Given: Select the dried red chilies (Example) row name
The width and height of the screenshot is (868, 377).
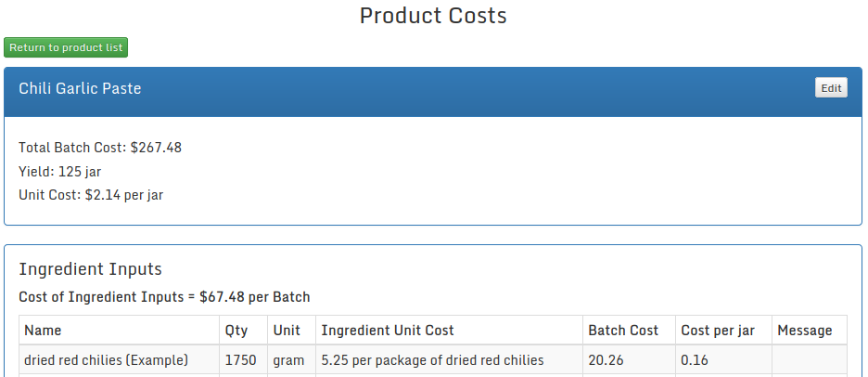Looking at the screenshot, I should (x=107, y=360).
